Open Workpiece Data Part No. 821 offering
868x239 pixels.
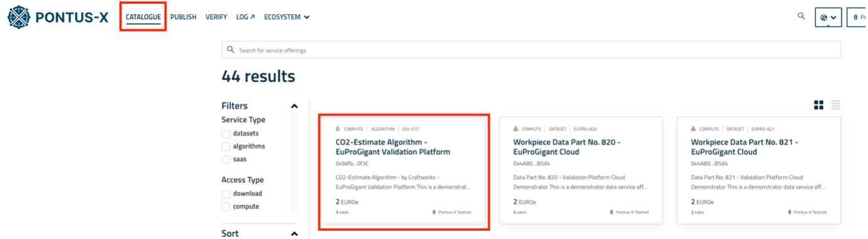click(x=745, y=147)
